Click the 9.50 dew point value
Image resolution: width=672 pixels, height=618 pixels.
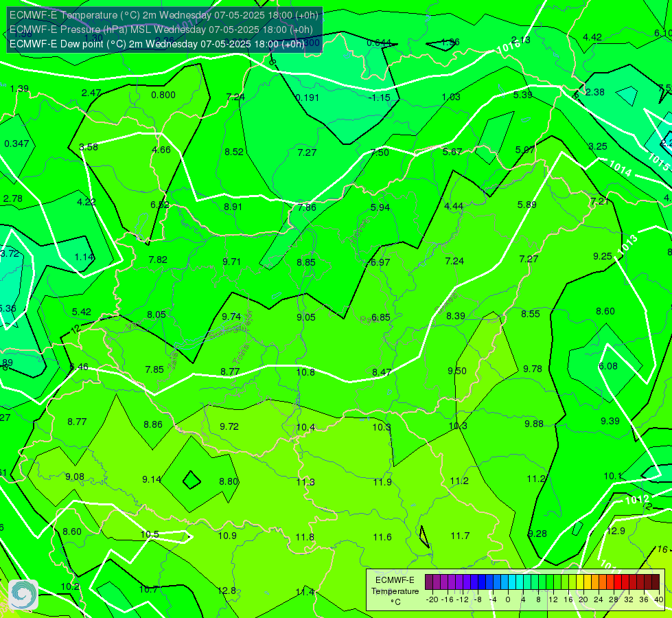[457, 371]
